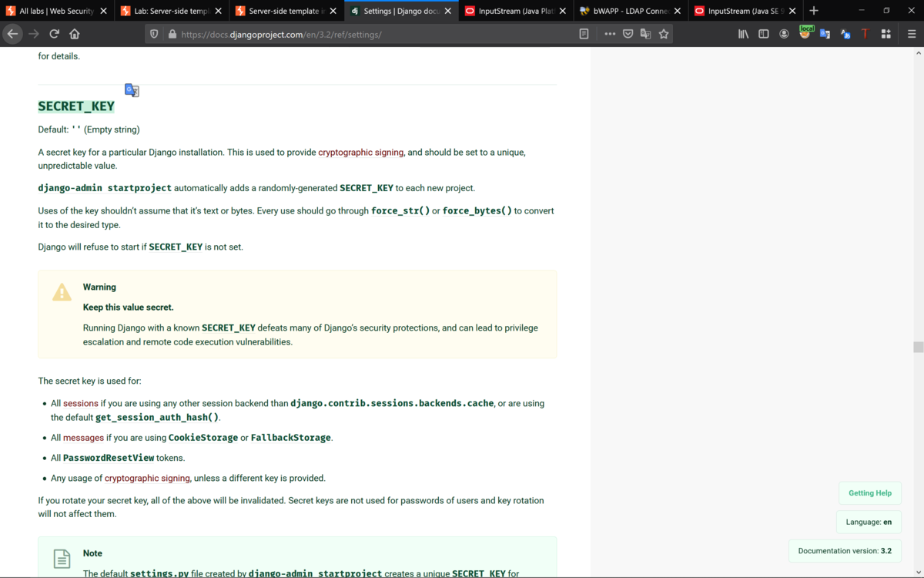The image size is (924, 578).
Task: Open cryptographic signing link in bullet list
Action: coord(147,478)
